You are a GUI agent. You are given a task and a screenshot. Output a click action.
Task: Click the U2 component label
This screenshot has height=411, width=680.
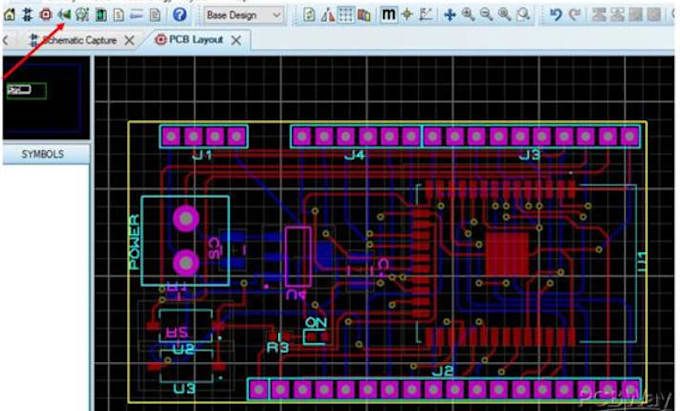pos(184,349)
